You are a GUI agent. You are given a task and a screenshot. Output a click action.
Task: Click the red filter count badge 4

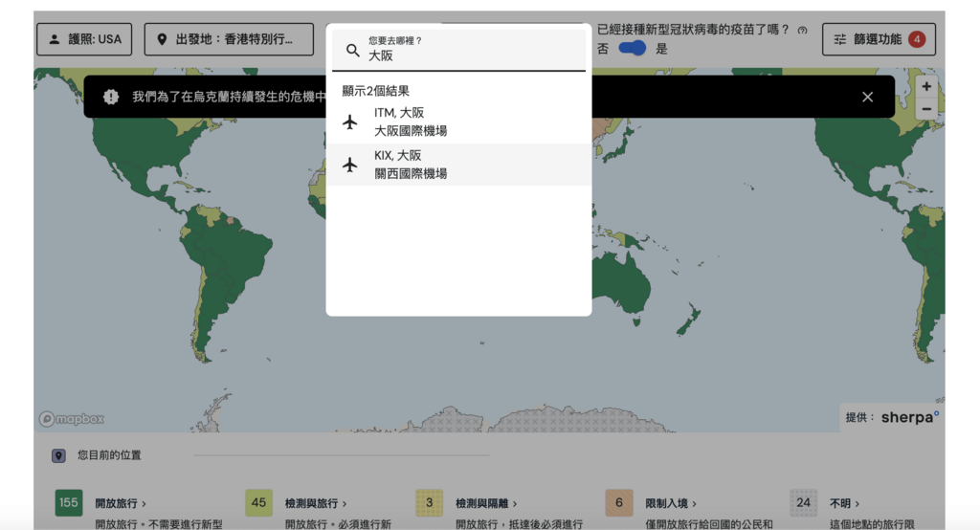point(917,39)
